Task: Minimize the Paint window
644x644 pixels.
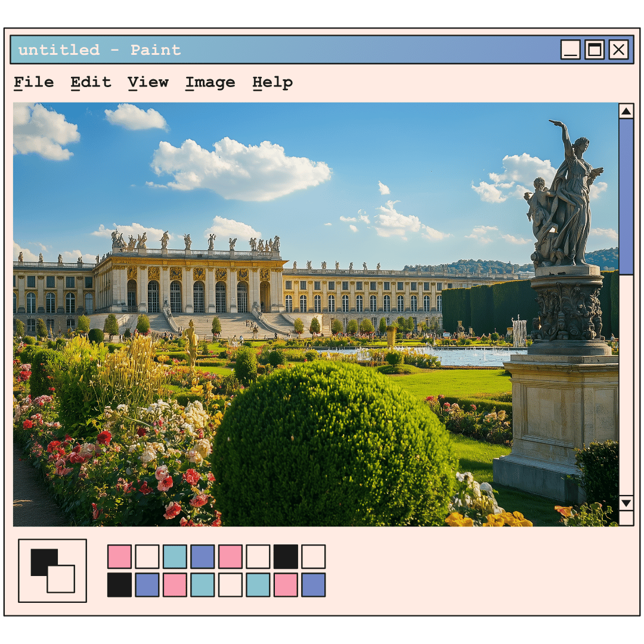Action: tap(571, 49)
